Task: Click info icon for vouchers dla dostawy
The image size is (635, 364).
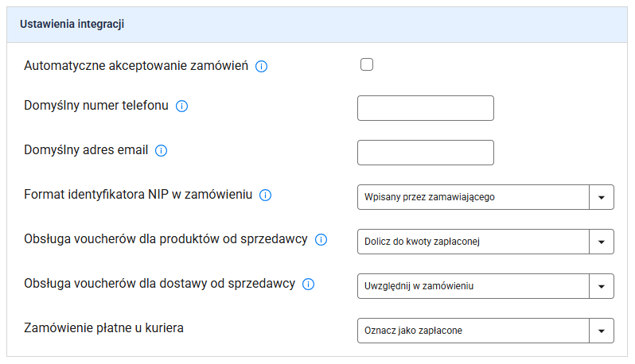Action: click(309, 284)
